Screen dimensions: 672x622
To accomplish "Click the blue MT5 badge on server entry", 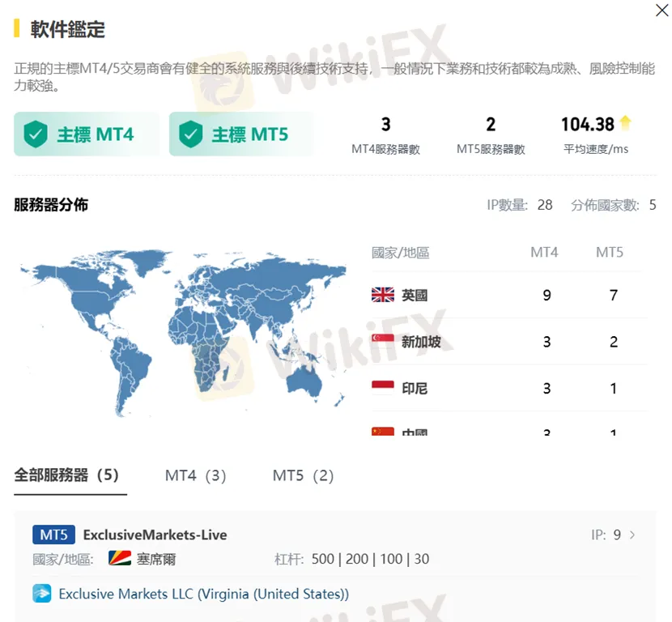I will click(53, 535).
